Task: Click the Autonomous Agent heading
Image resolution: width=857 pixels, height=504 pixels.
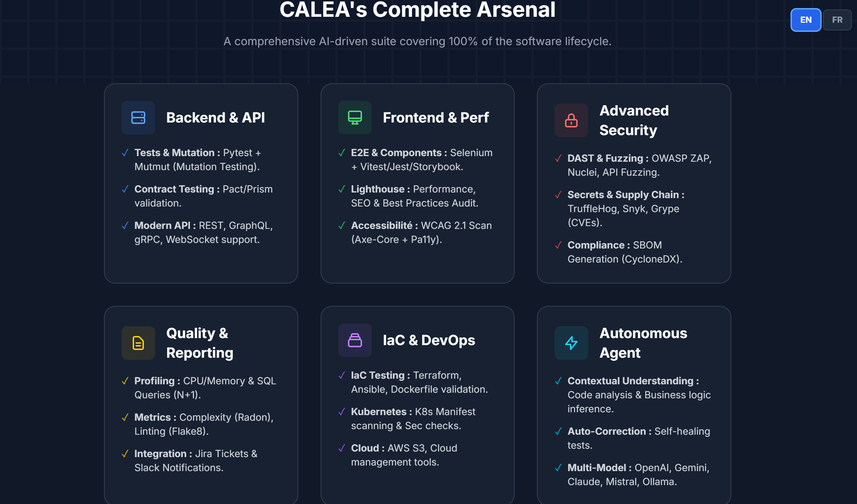Action: tap(643, 343)
